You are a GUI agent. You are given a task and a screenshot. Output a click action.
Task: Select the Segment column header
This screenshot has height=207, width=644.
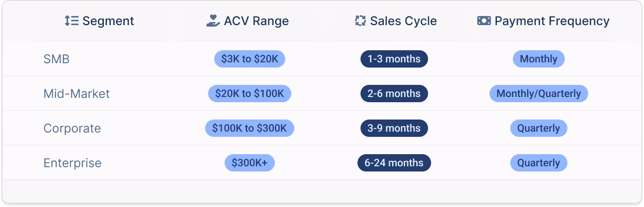(x=100, y=21)
